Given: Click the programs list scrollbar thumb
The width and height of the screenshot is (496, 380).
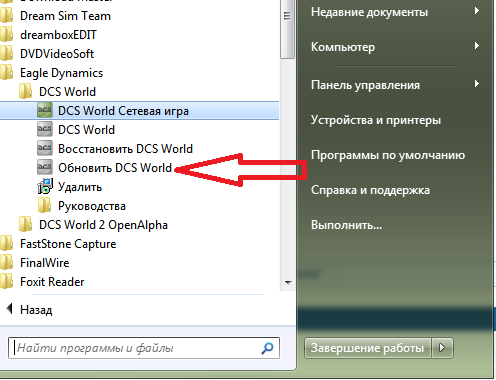Looking at the screenshot, I should [x=287, y=29].
